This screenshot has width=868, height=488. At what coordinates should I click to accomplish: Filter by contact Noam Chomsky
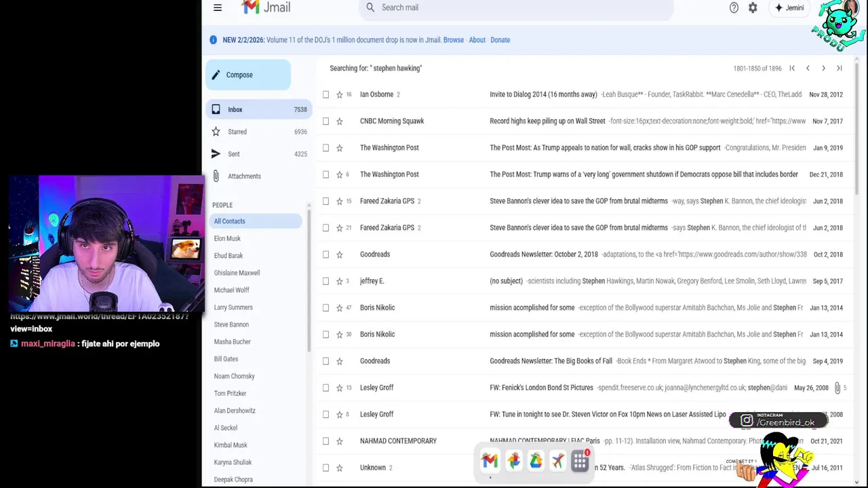click(234, 376)
